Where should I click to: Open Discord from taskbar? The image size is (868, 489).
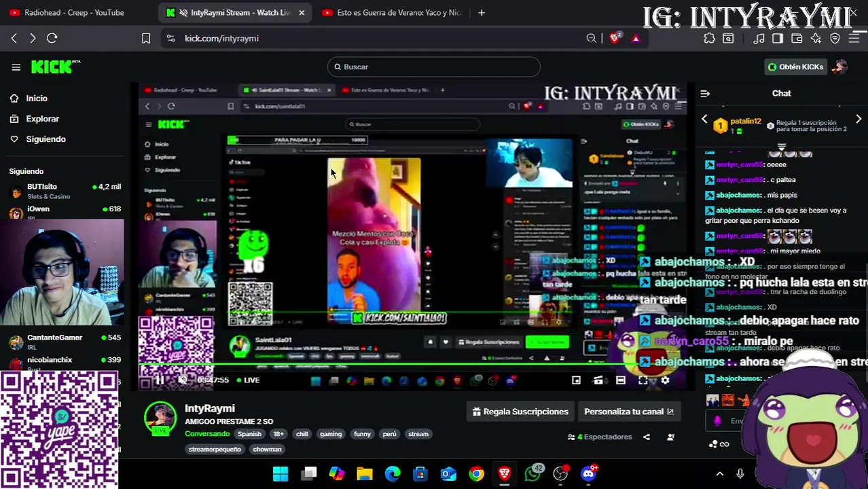point(588,473)
